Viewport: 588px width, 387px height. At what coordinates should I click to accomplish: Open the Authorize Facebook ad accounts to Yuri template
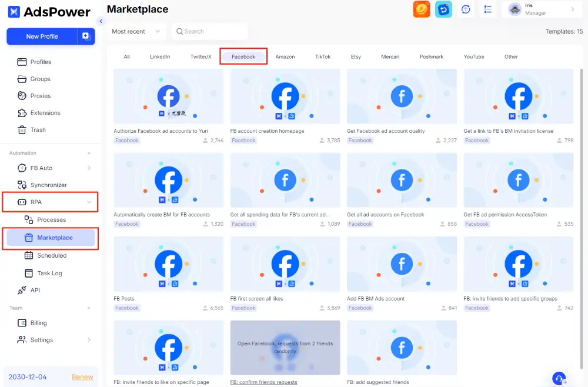click(168, 96)
